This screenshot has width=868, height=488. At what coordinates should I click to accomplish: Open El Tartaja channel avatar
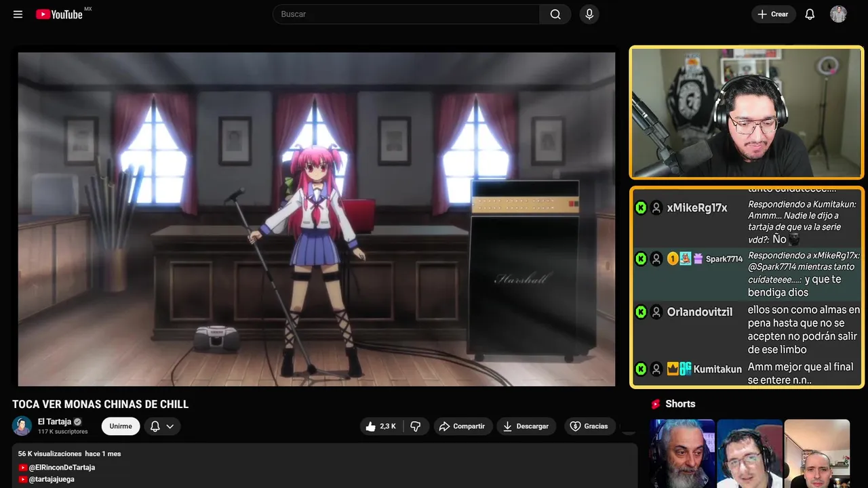[x=22, y=426]
